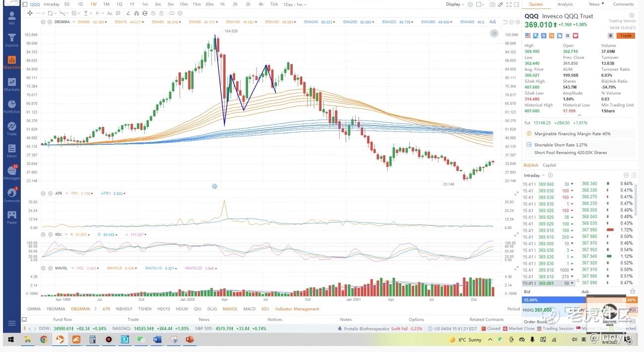Open the Markets section

[x=11, y=84]
